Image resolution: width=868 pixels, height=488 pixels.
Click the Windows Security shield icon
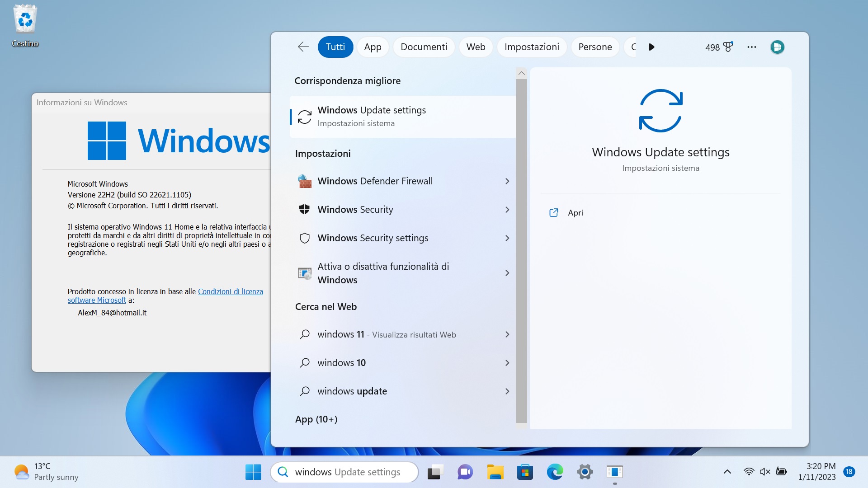pos(304,210)
